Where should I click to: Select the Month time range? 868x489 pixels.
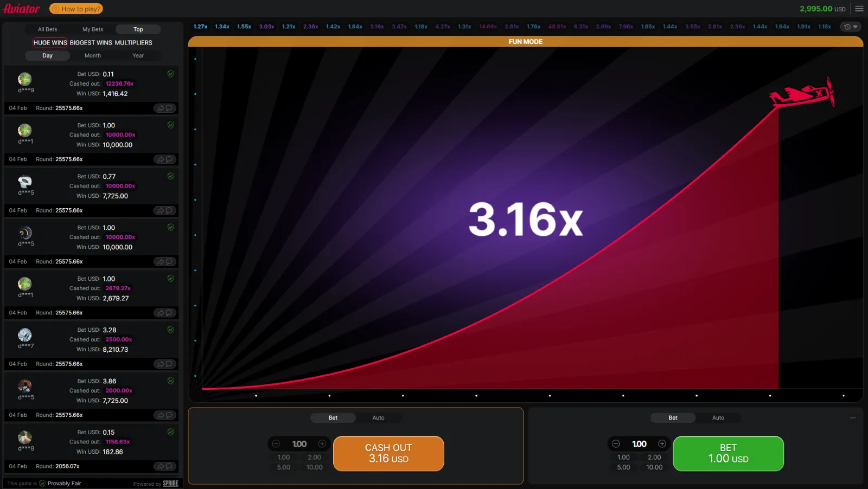[93, 55]
